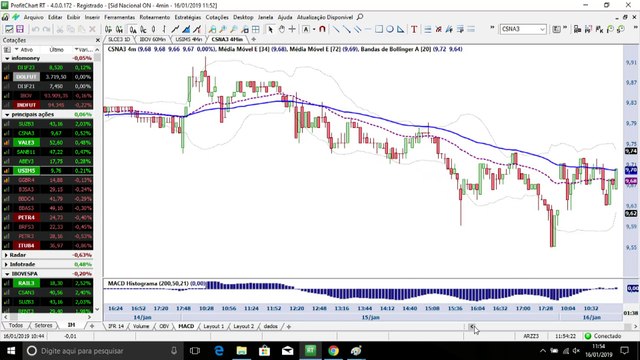640x360 pixels.
Task: Add a new chart tab with plus
Action: click(253, 39)
